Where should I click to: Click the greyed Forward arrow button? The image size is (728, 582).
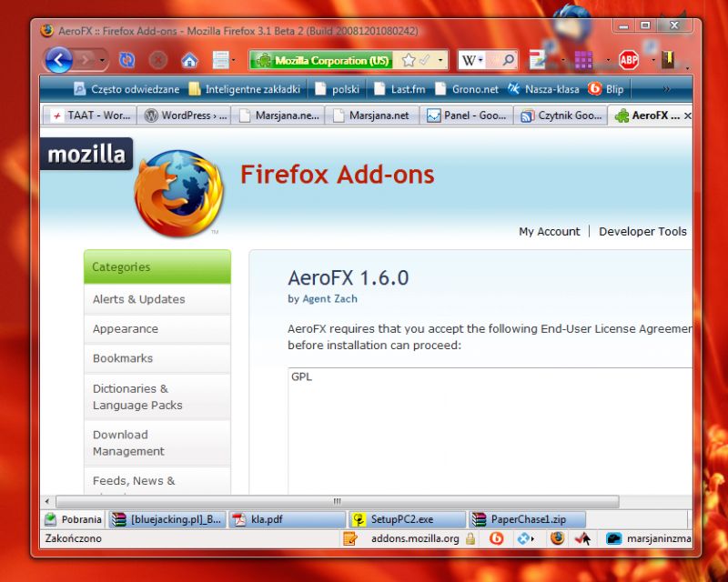click(x=85, y=60)
